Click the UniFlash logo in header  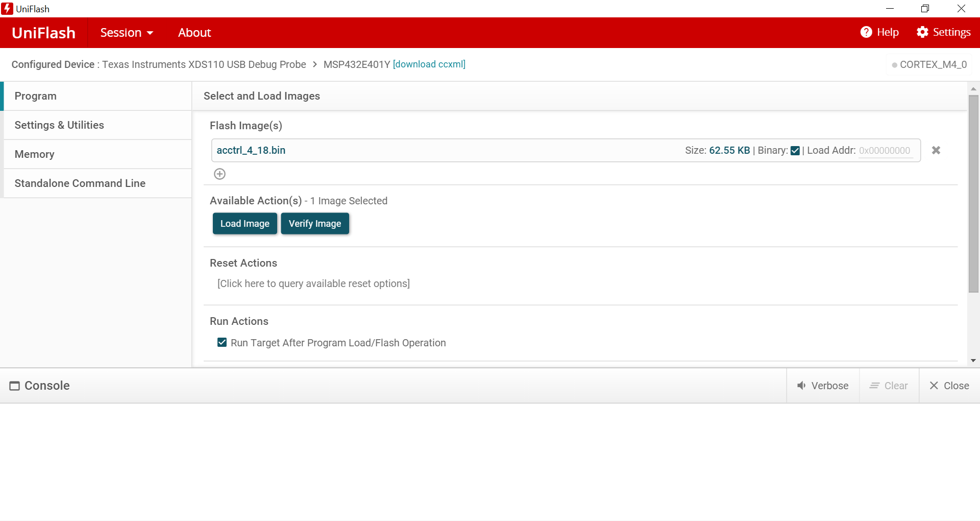pyautogui.click(x=44, y=33)
